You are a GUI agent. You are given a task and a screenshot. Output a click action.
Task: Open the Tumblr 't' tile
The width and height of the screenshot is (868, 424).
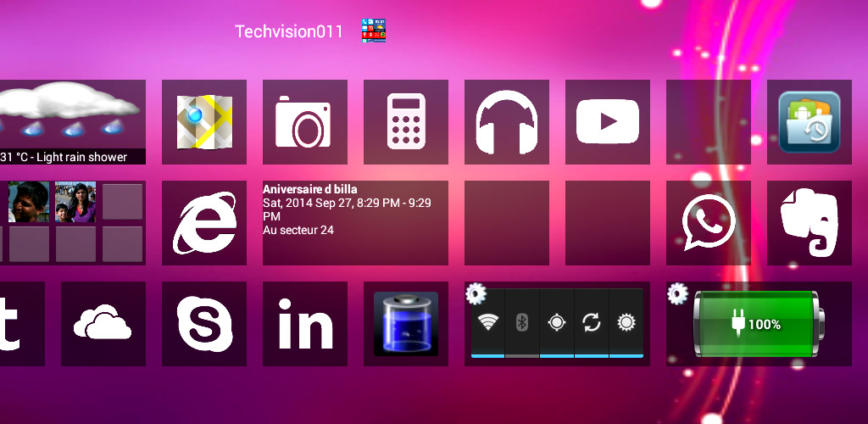tap(22, 324)
